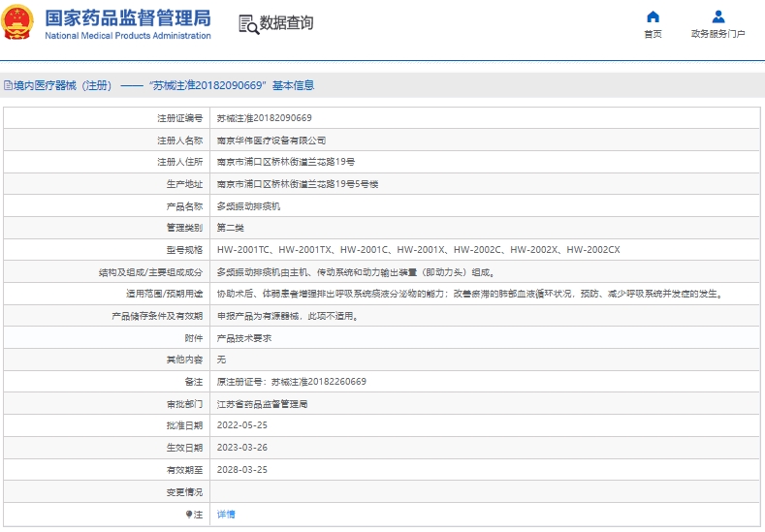Click 政务服务门户 text label

click(718, 34)
